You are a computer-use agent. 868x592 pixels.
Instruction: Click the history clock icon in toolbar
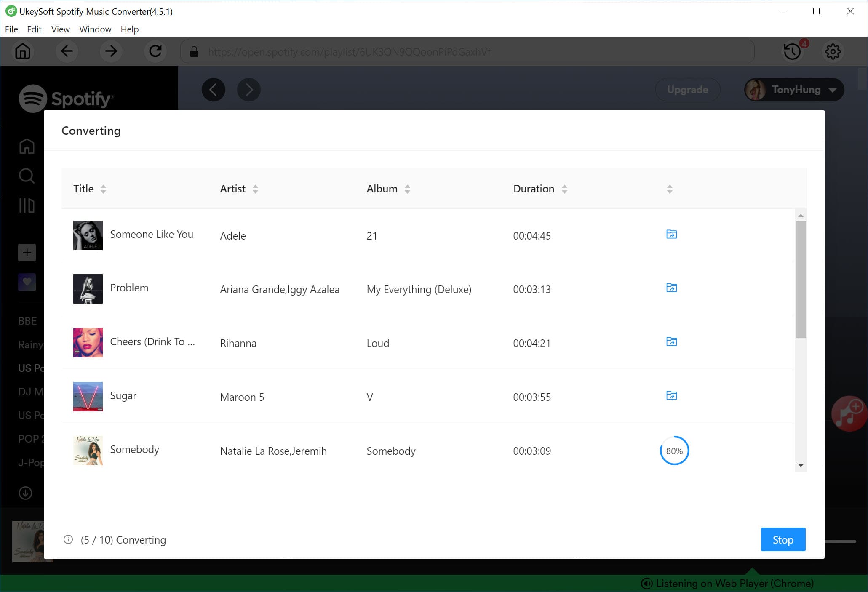792,51
